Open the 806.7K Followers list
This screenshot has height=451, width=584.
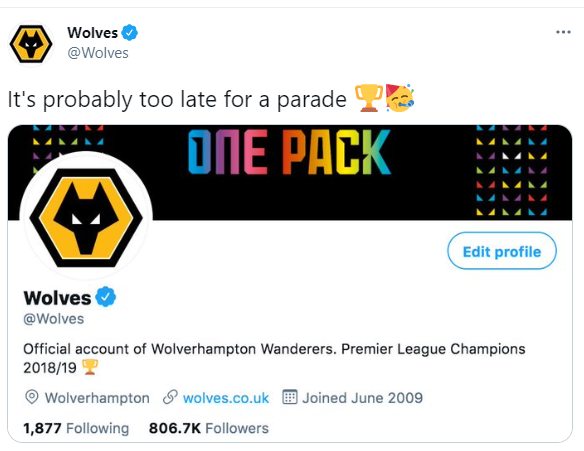tap(209, 428)
